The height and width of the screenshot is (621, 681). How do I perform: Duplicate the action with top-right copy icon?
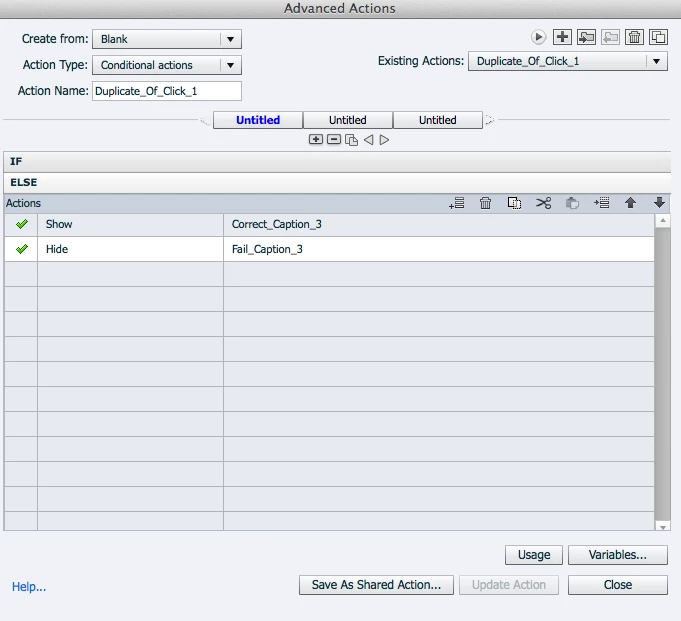coord(658,37)
